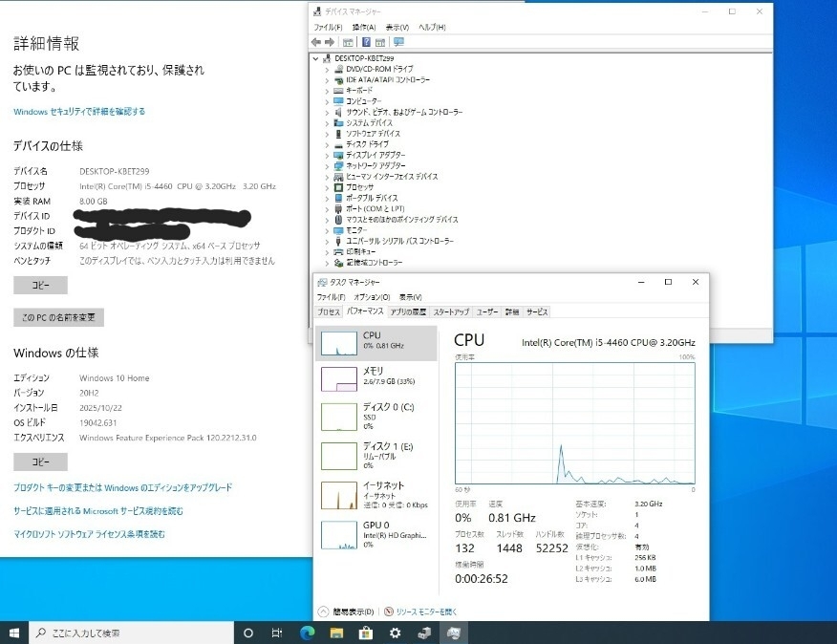837x644 pixels.
Task: Select the DVD/CD-ROM ドライブ device icon
Action: (338, 69)
